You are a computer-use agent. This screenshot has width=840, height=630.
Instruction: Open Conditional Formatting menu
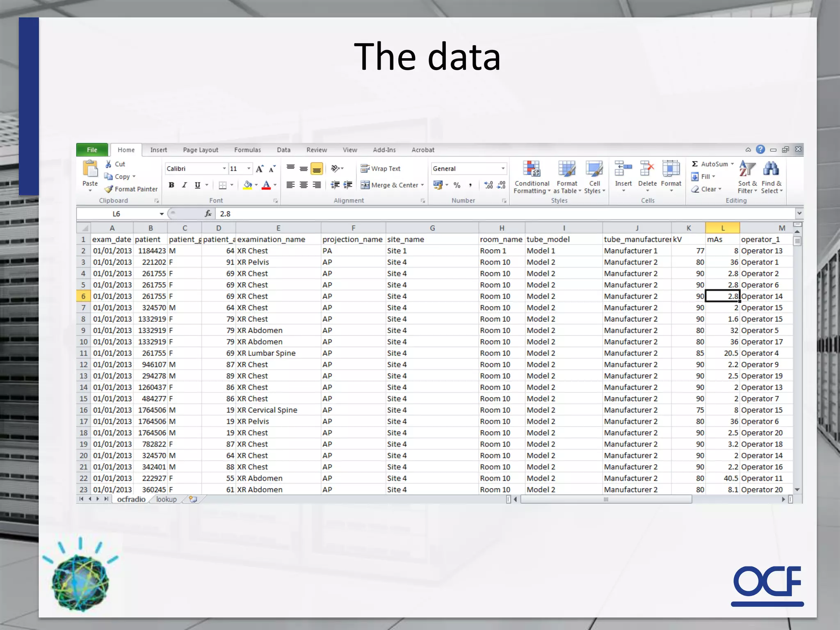[x=532, y=177]
